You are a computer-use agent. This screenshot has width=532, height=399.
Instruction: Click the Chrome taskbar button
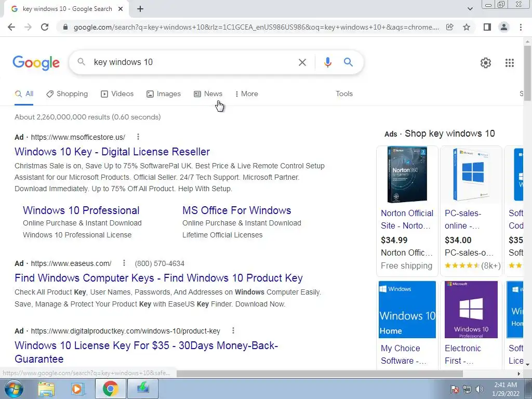click(111, 389)
